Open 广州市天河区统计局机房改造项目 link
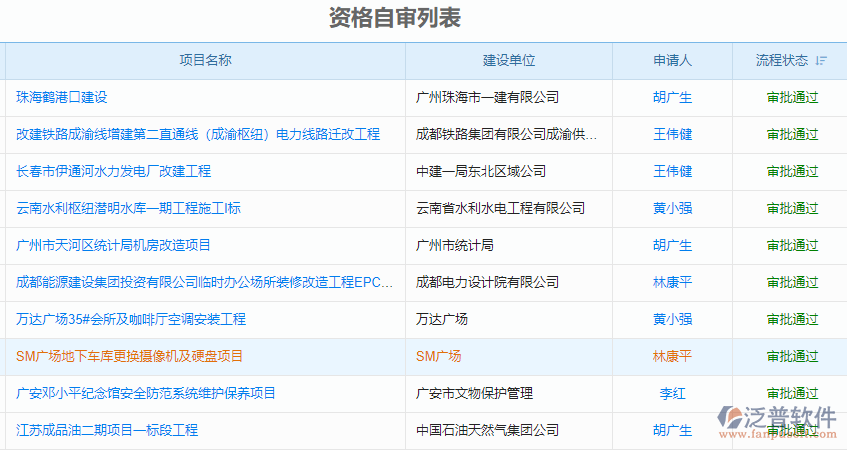Viewport: 847px width, 450px height. (x=113, y=245)
